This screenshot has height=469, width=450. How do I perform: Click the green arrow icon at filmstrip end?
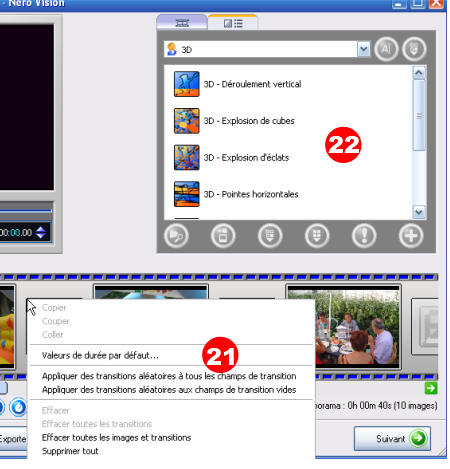coord(431,388)
